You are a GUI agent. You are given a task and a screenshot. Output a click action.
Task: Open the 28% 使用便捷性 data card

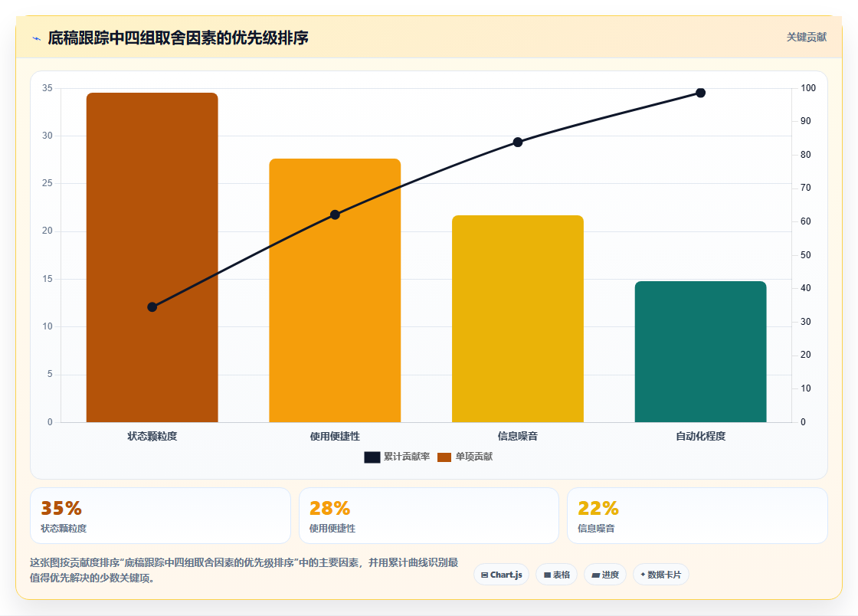pyautogui.click(x=428, y=516)
